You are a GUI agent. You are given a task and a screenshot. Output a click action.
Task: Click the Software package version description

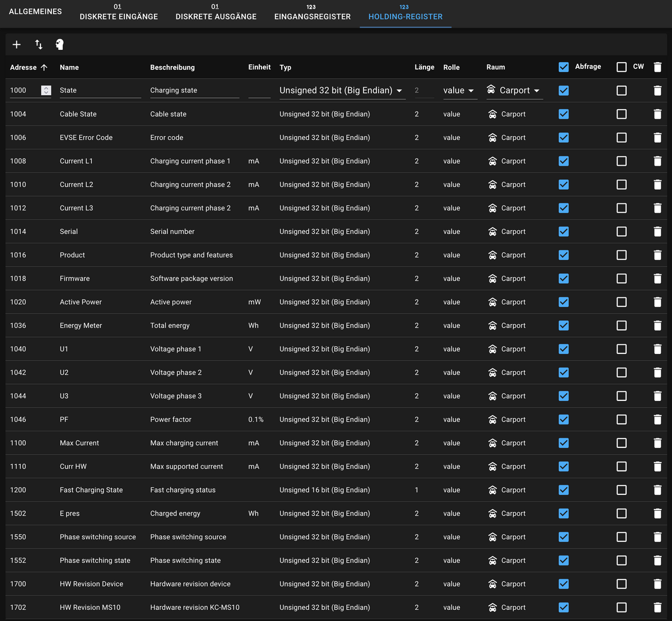coord(192,278)
